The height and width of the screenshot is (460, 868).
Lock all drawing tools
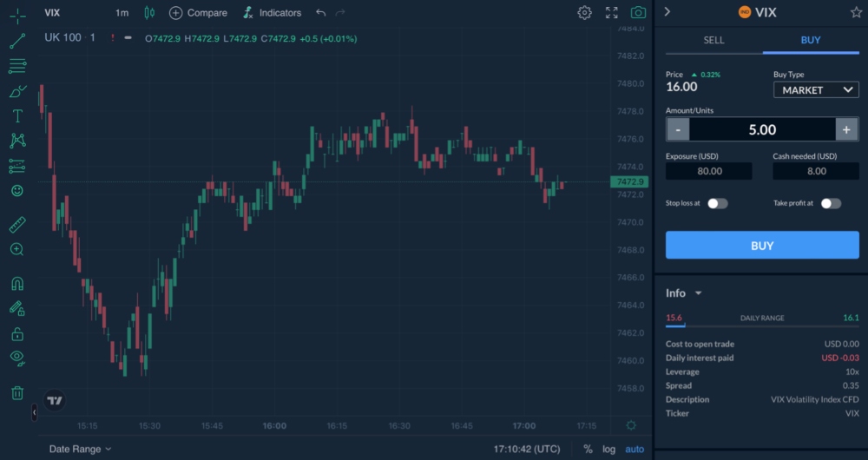[x=17, y=334]
